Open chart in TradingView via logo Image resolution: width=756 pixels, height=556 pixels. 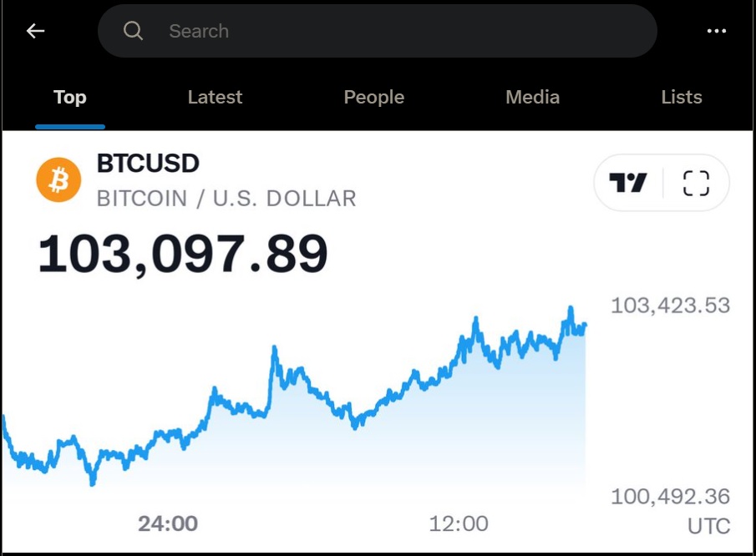coord(628,182)
